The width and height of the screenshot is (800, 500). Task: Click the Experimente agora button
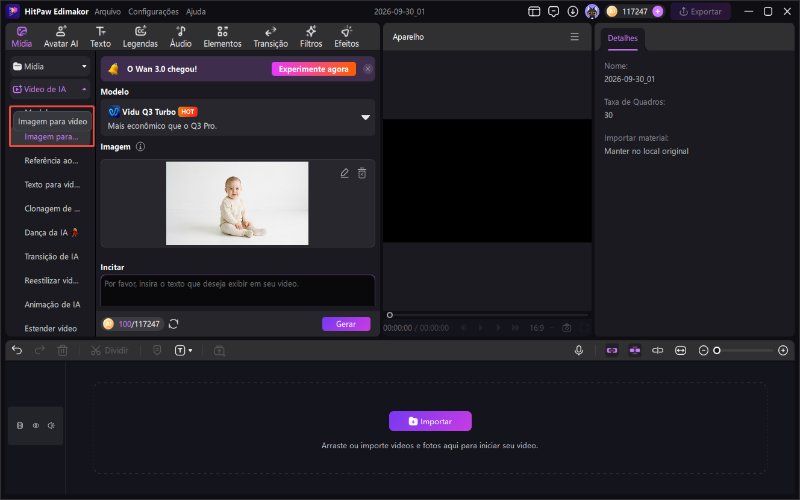click(x=313, y=69)
